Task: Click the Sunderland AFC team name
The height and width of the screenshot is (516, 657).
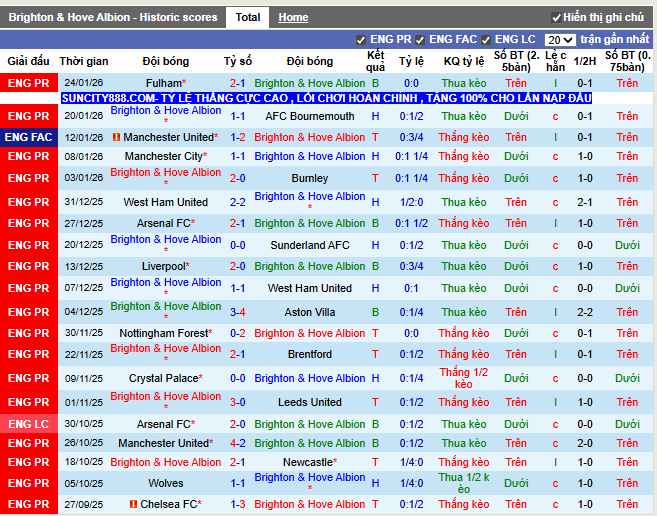Action: [310, 245]
